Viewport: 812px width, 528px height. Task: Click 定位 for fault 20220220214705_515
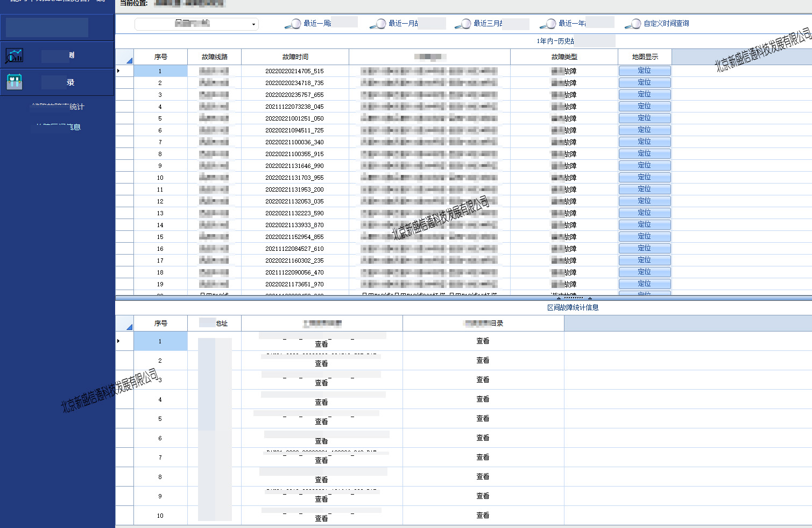pyautogui.click(x=645, y=71)
